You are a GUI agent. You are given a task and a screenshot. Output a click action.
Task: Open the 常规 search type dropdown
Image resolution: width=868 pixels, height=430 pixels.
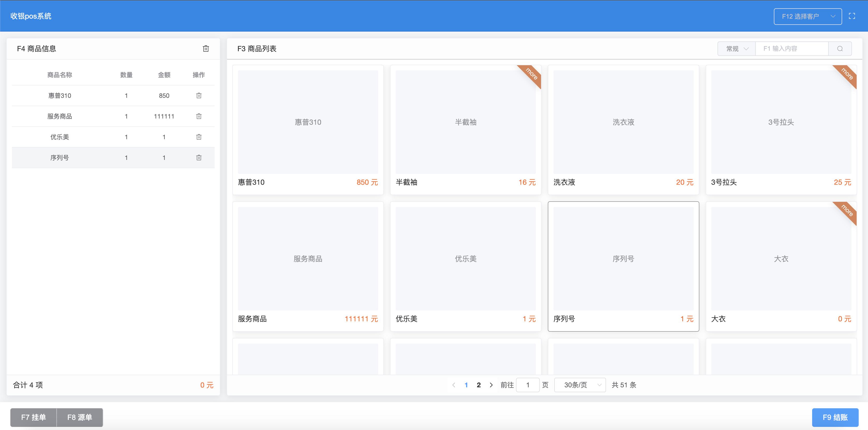[x=736, y=48]
